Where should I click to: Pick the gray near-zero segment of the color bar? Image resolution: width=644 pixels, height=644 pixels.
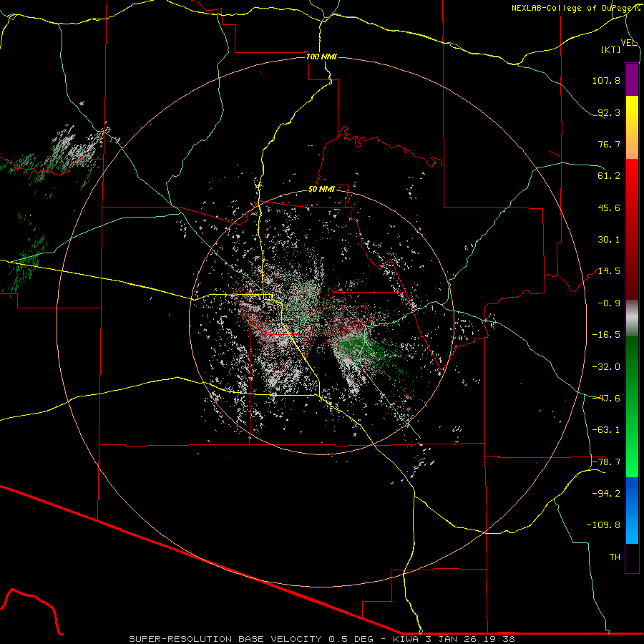coord(632,318)
